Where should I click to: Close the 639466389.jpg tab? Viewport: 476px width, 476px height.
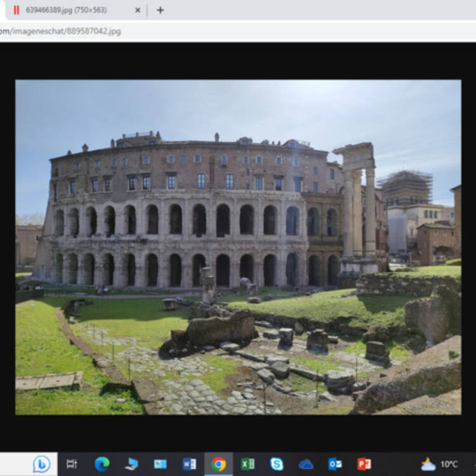click(138, 10)
